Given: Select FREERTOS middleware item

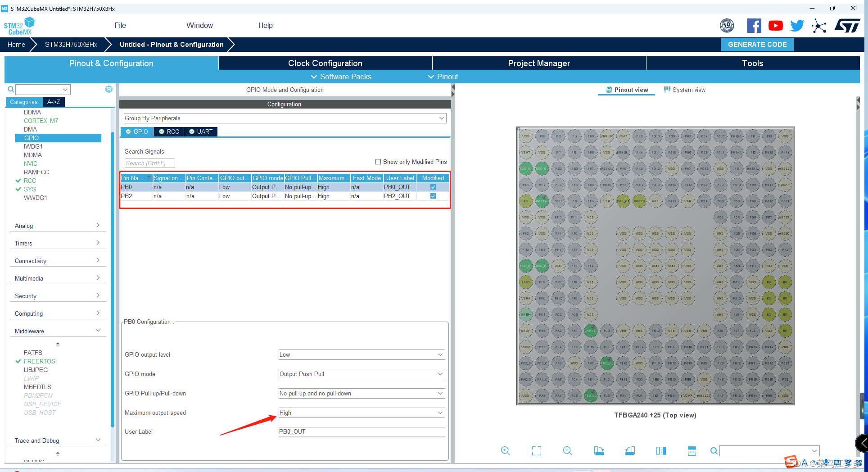Looking at the screenshot, I should click(x=40, y=361).
